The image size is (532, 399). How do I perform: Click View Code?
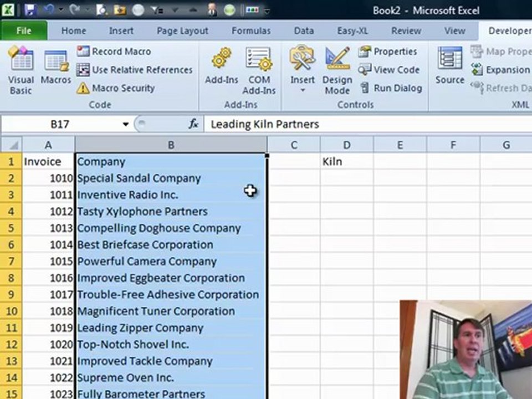tap(389, 70)
